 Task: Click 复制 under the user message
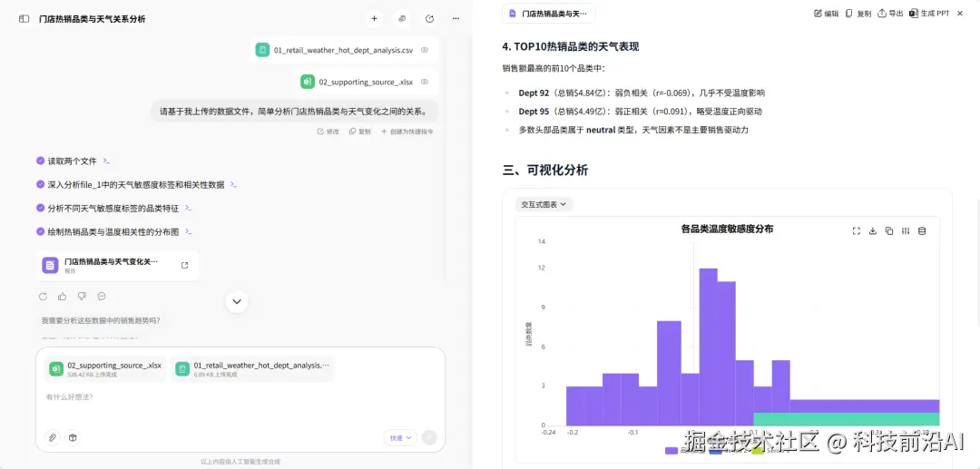tap(360, 132)
